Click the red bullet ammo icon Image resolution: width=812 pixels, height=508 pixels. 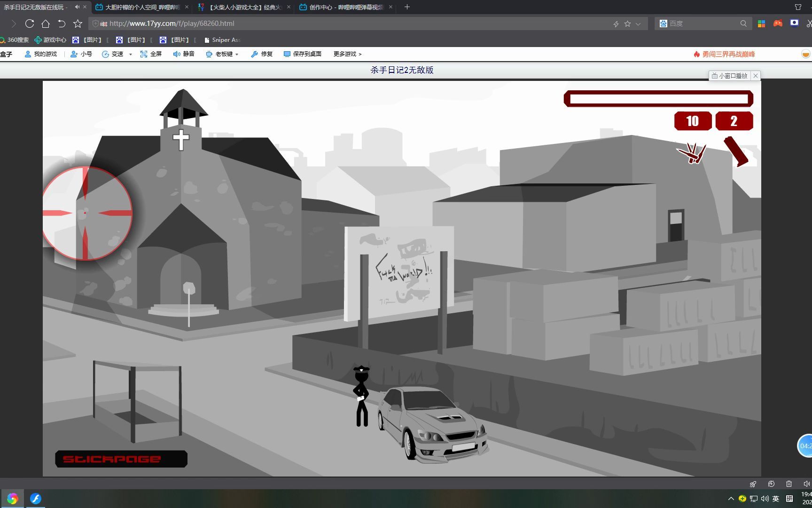(736, 151)
